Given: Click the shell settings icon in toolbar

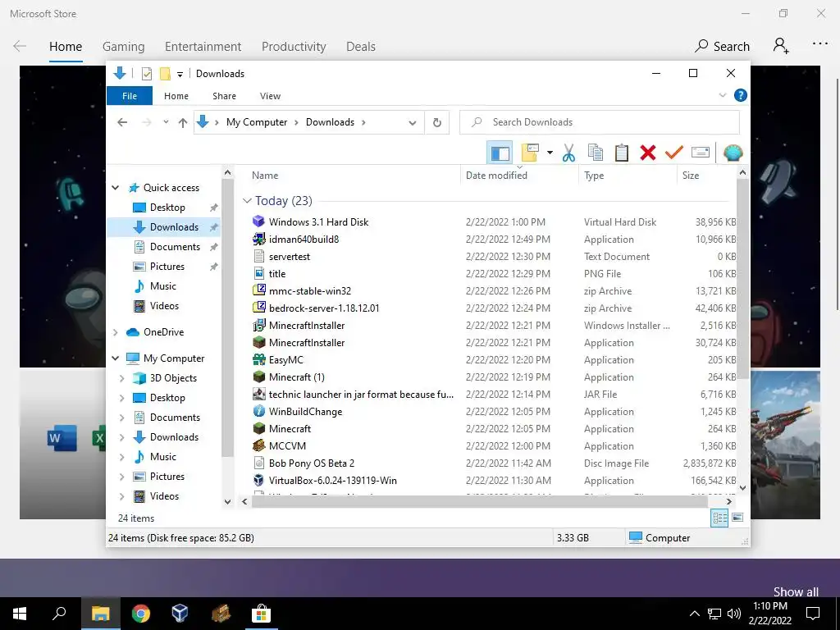Looking at the screenshot, I should coord(733,153).
